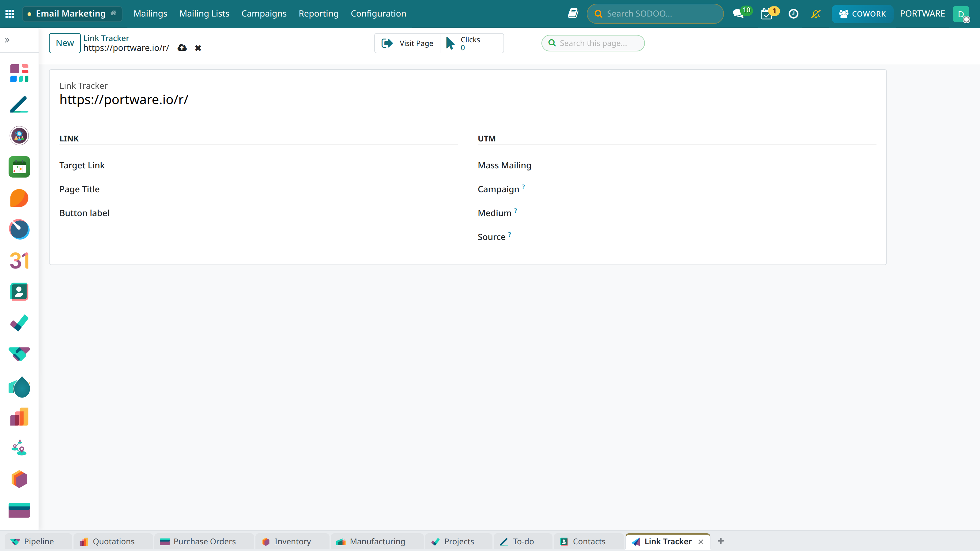Open the green calendar app icon
This screenshot has height=551, width=980.
(x=19, y=167)
